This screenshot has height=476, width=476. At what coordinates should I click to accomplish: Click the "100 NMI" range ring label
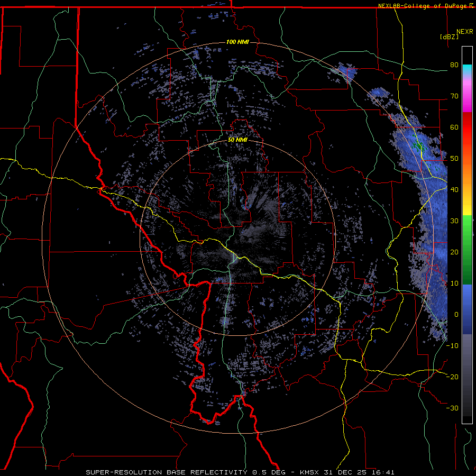pos(237,42)
